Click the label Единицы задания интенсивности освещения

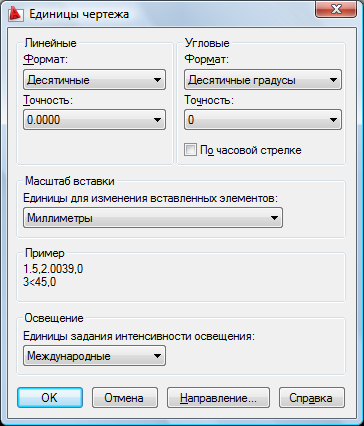point(139,336)
